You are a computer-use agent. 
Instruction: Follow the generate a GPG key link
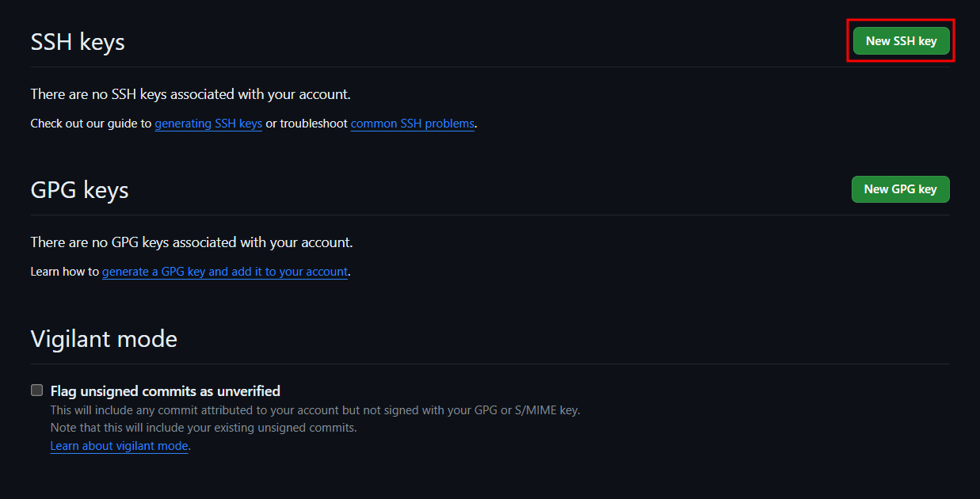click(225, 272)
